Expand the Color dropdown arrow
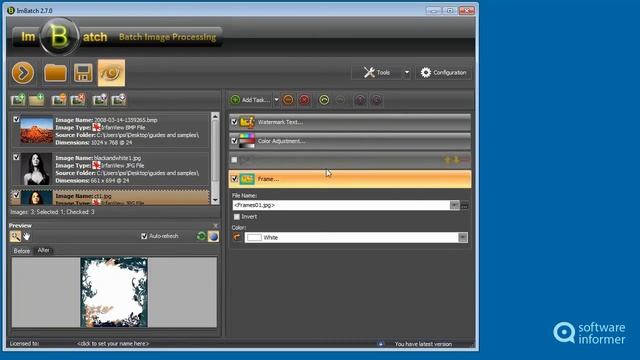 coord(462,238)
